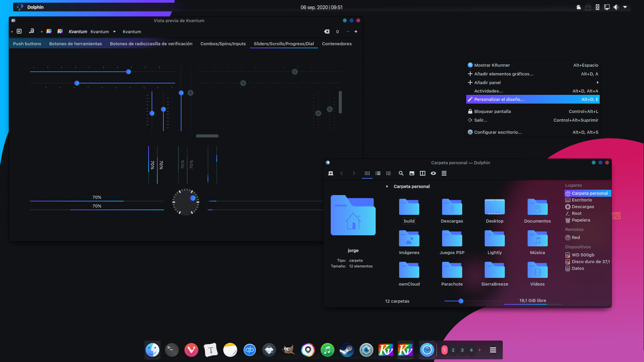
Task: Select Actividades in desktop menu
Action: point(533,91)
